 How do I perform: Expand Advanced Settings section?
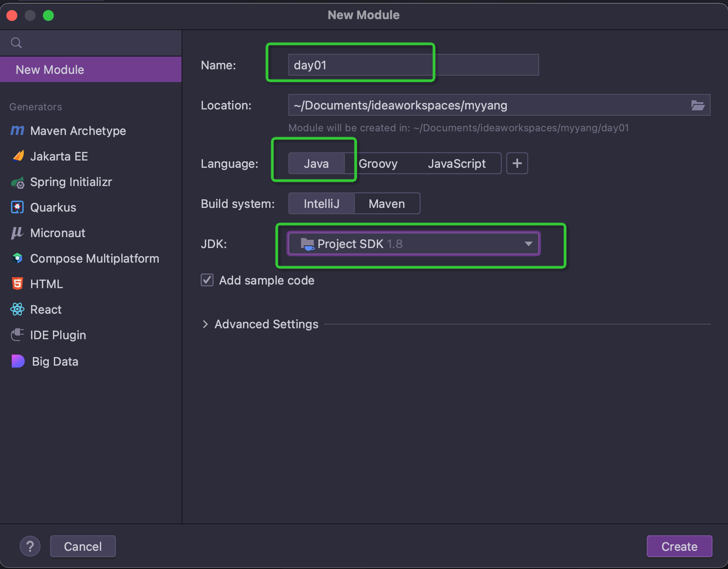(205, 324)
